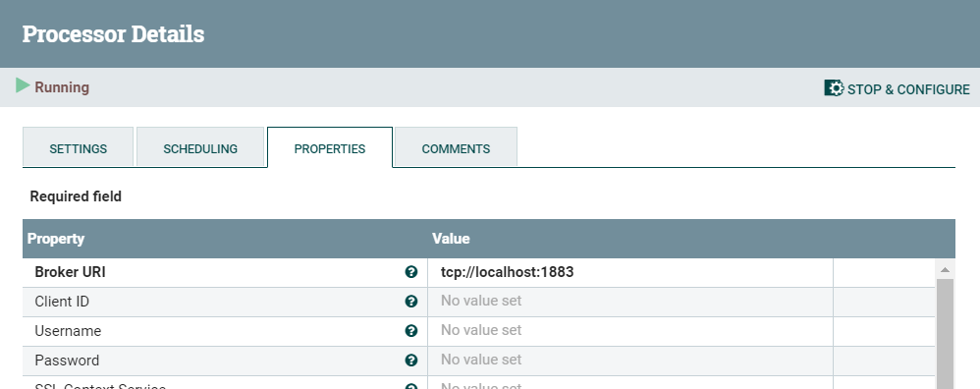Click the Stop & Configure gear icon
The image size is (980, 389).
click(834, 88)
